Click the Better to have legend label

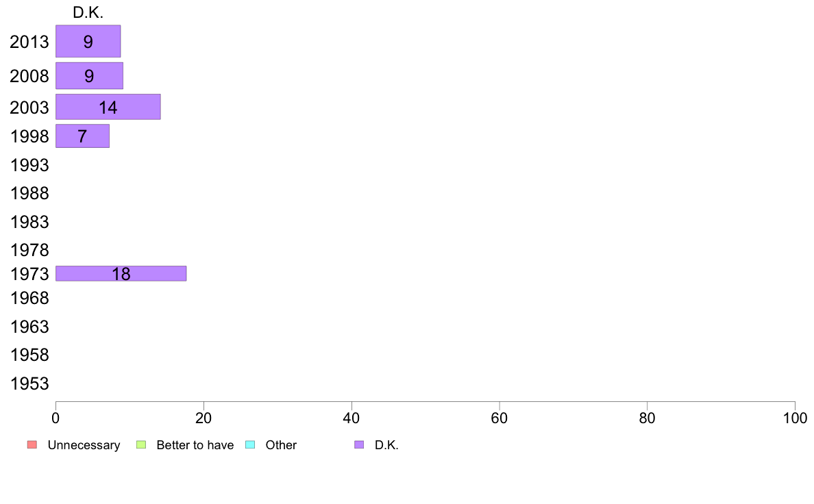pos(195,445)
